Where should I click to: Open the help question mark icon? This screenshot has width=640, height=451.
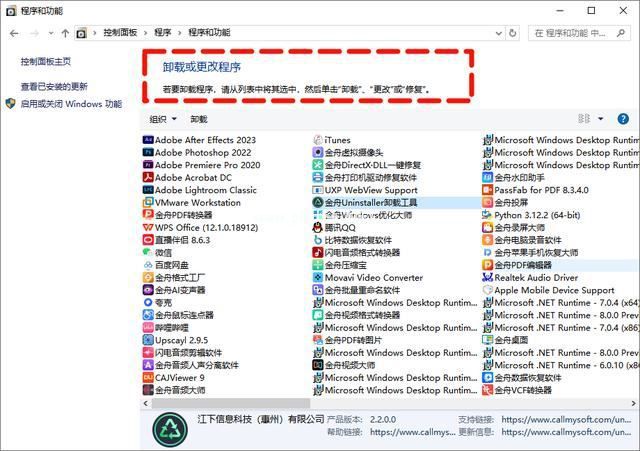[x=623, y=119]
